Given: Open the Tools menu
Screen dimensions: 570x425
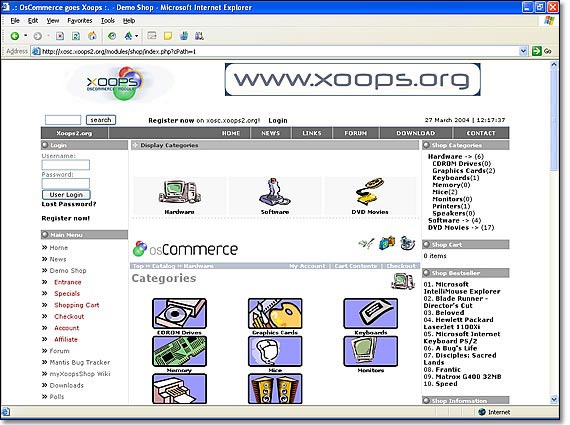Looking at the screenshot, I should click(108, 21).
